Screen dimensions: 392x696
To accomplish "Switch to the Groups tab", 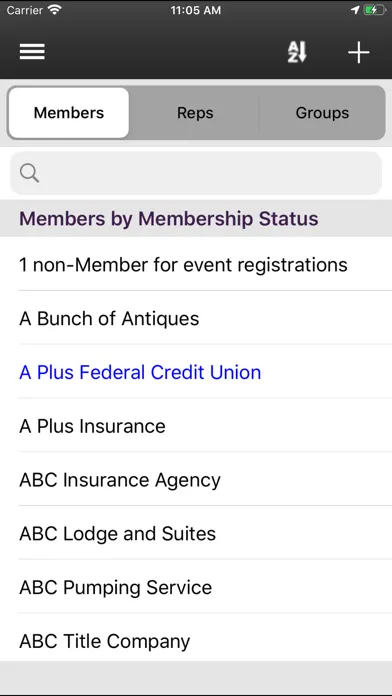I will 322,113.
